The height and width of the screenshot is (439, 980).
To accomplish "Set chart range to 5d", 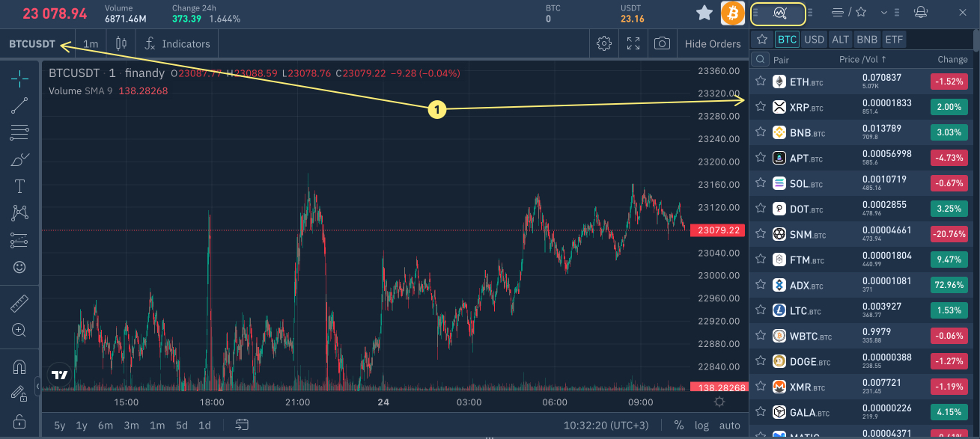I will [182, 425].
